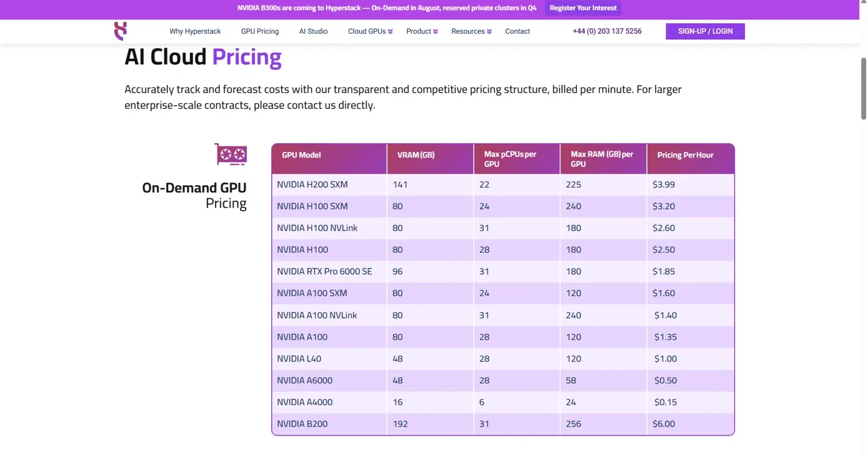Viewport: 868px width, 456px height.
Task: Click the NVIDIA B300s announcement banner text
Action: (x=387, y=8)
